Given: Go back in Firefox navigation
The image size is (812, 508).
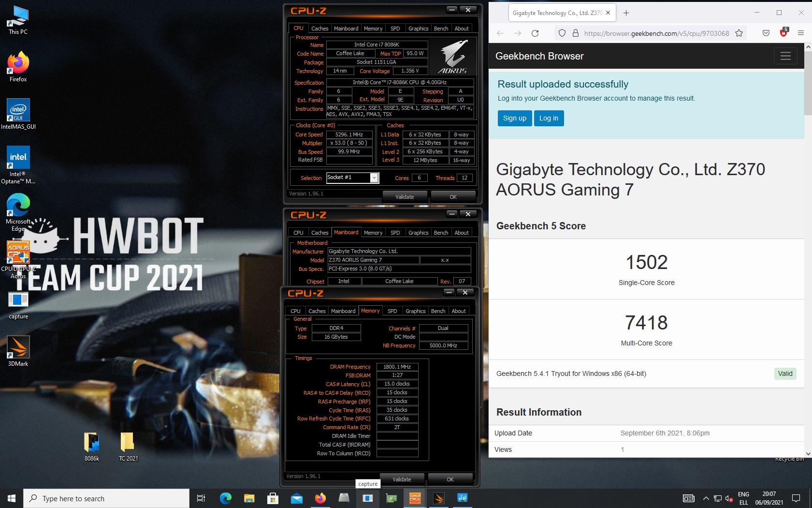Looking at the screenshot, I should tap(500, 33).
